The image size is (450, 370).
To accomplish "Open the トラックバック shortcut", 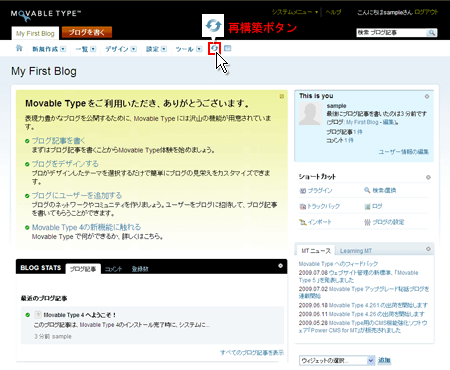I will point(320,206).
